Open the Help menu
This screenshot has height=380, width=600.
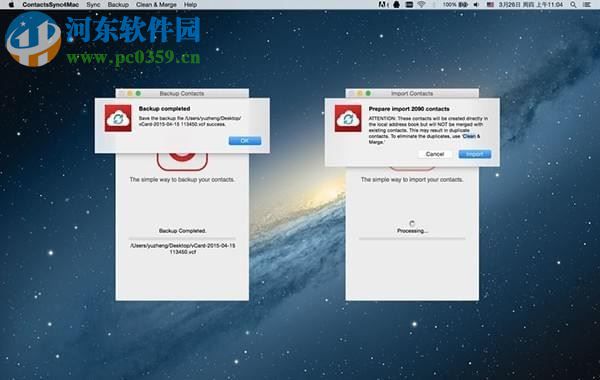click(190, 5)
